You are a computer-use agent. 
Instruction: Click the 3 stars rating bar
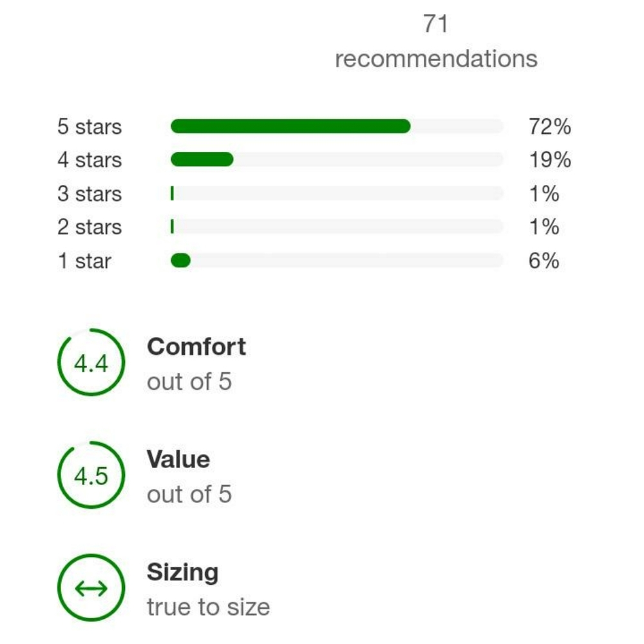coord(336,194)
